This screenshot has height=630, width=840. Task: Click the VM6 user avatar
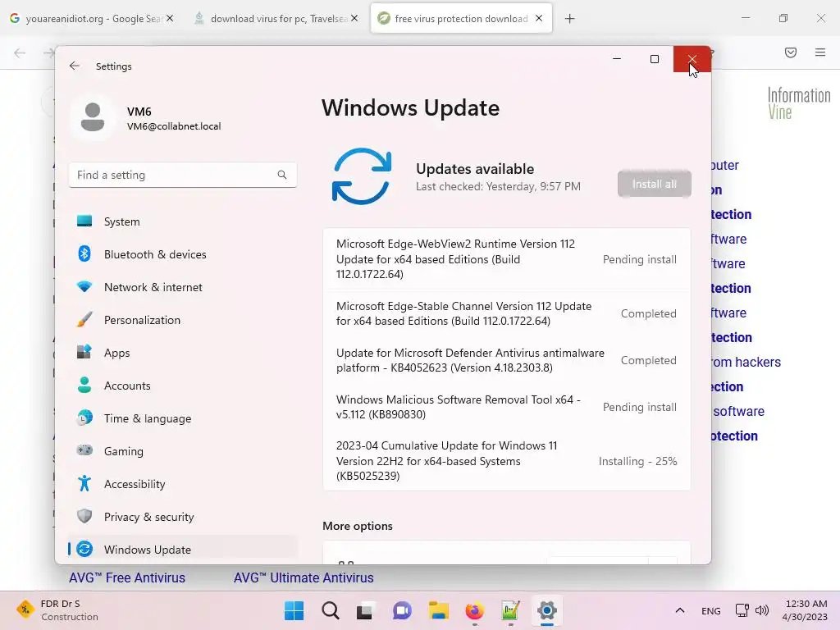click(x=92, y=117)
